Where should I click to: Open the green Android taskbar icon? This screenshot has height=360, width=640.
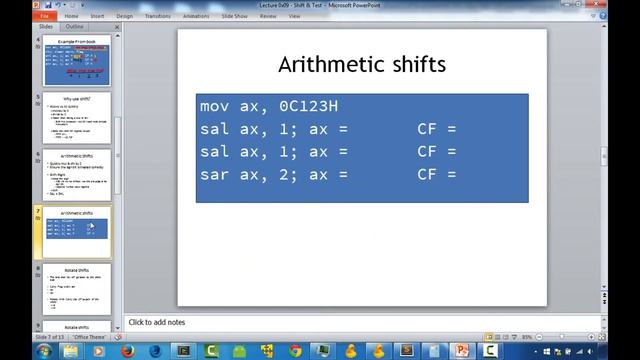(x=240, y=351)
